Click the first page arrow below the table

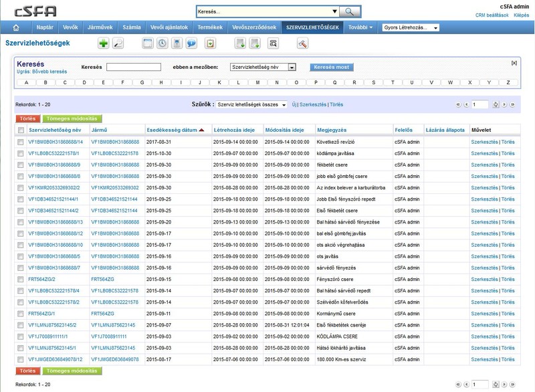pyautogui.click(x=458, y=385)
